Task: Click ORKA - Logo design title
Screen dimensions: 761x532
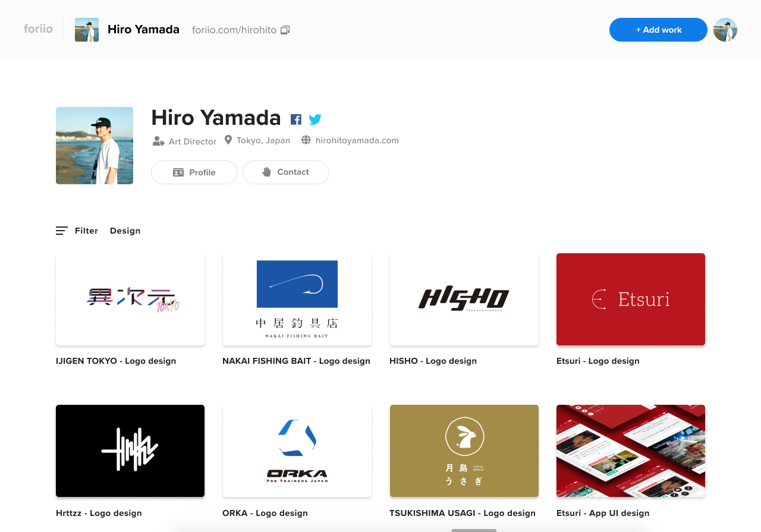Action: [x=265, y=513]
